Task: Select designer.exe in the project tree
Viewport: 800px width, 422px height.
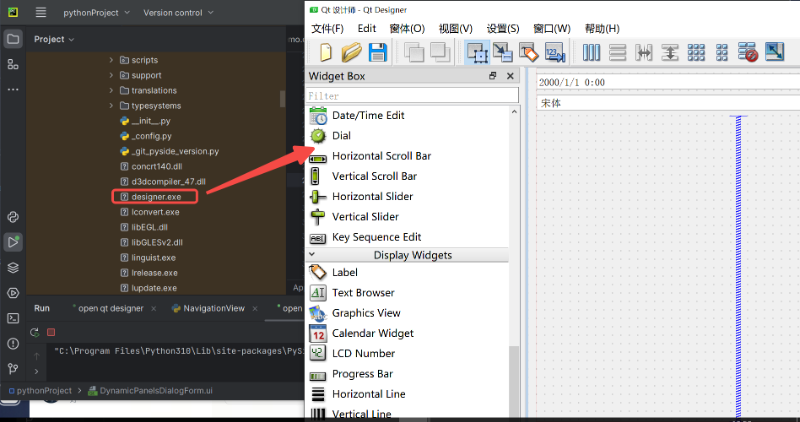Action: click(x=156, y=197)
